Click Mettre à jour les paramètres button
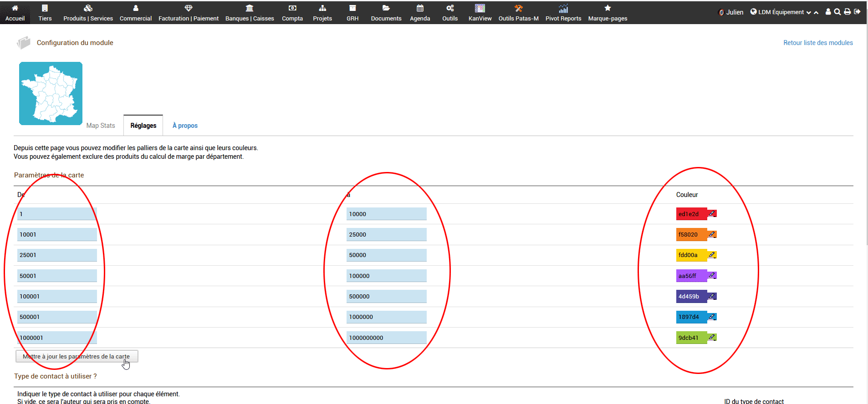 [x=77, y=356]
